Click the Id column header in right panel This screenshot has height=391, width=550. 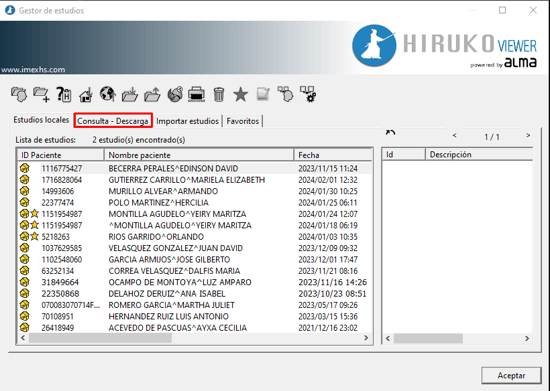tap(404, 154)
